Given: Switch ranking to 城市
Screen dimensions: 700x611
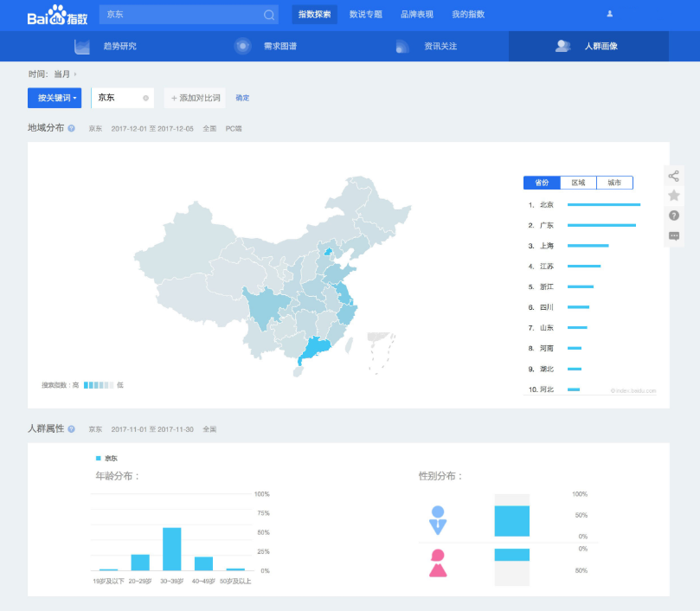Looking at the screenshot, I should (x=614, y=183).
